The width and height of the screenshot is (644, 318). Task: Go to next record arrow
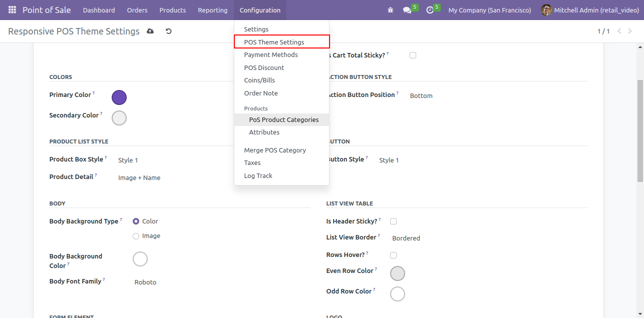631,31
